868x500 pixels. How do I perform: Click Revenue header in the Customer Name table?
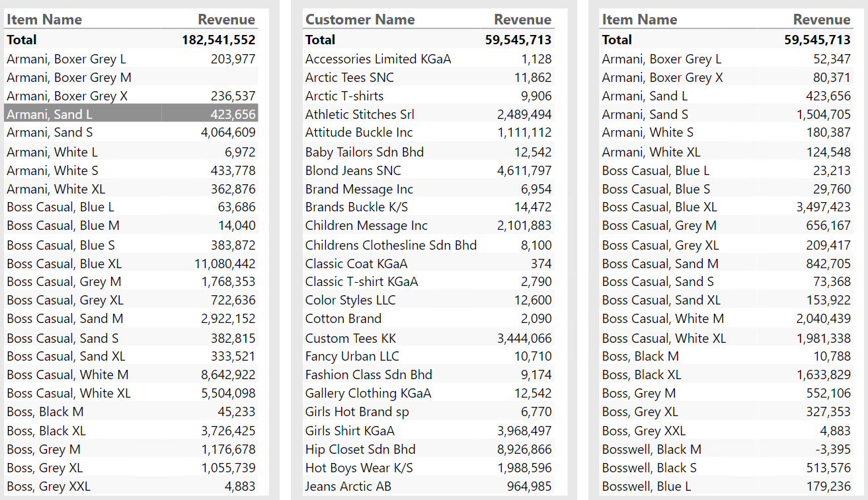pos(522,20)
